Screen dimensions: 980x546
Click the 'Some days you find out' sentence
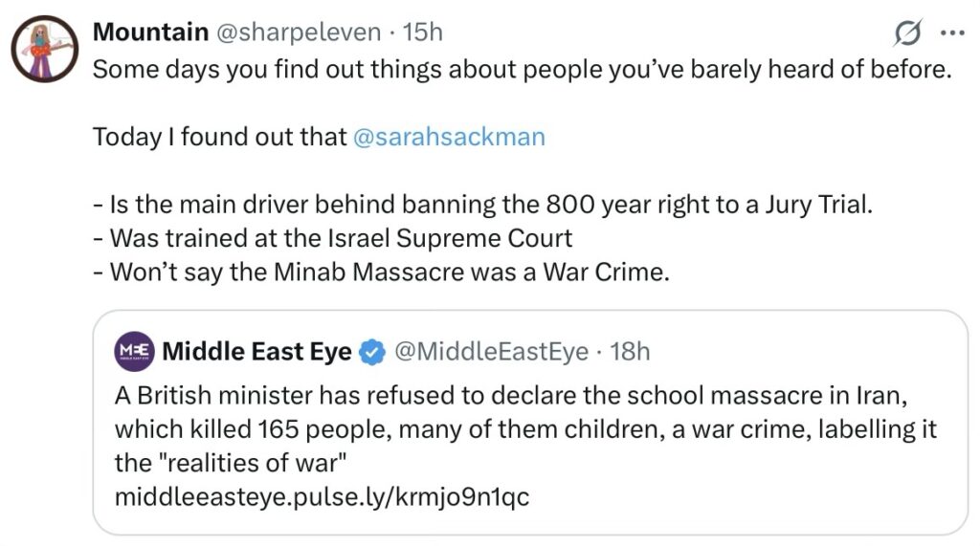(523, 70)
